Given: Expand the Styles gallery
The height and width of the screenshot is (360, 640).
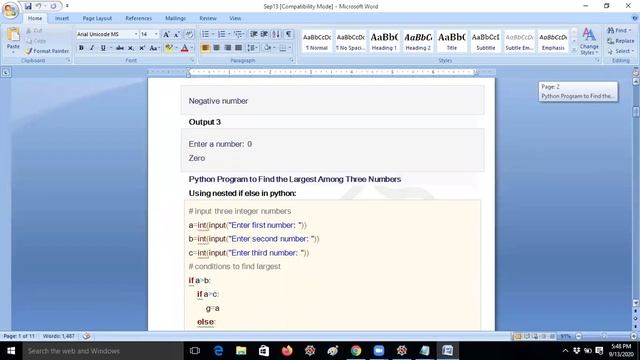Looking at the screenshot, I should (x=574, y=51).
